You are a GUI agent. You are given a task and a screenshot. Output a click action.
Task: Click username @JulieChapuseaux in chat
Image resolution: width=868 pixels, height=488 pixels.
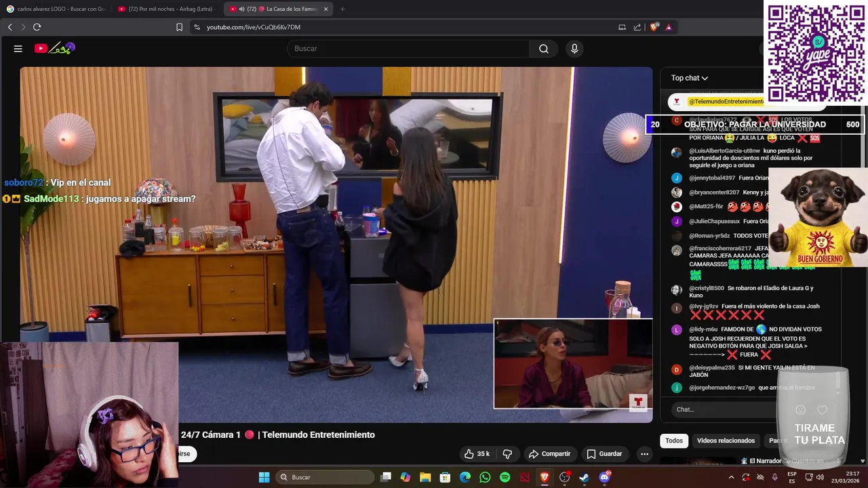[714, 222]
